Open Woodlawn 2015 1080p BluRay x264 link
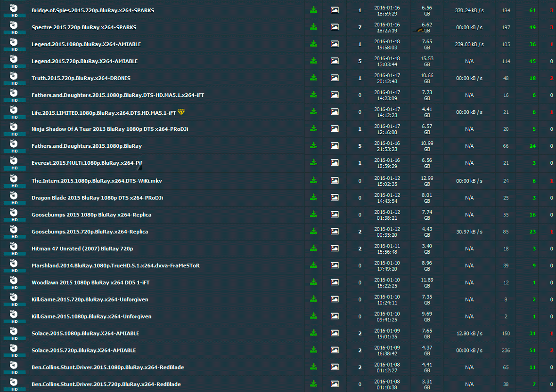 click(90, 282)
